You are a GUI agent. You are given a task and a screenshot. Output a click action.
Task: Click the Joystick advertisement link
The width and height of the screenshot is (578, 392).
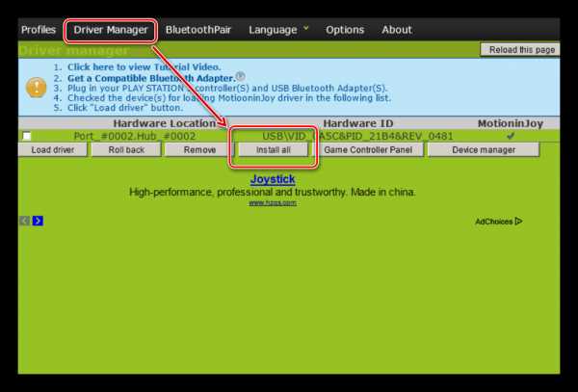pyautogui.click(x=273, y=179)
